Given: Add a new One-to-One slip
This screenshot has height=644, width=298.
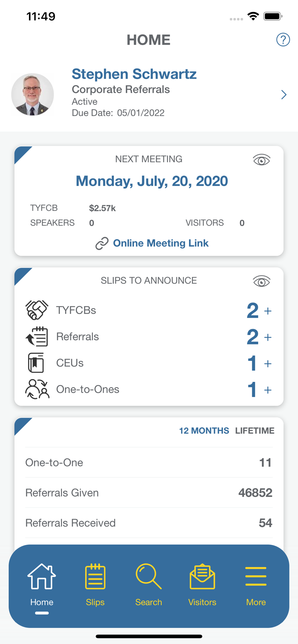Looking at the screenshot, I should (x=268, y=390).
